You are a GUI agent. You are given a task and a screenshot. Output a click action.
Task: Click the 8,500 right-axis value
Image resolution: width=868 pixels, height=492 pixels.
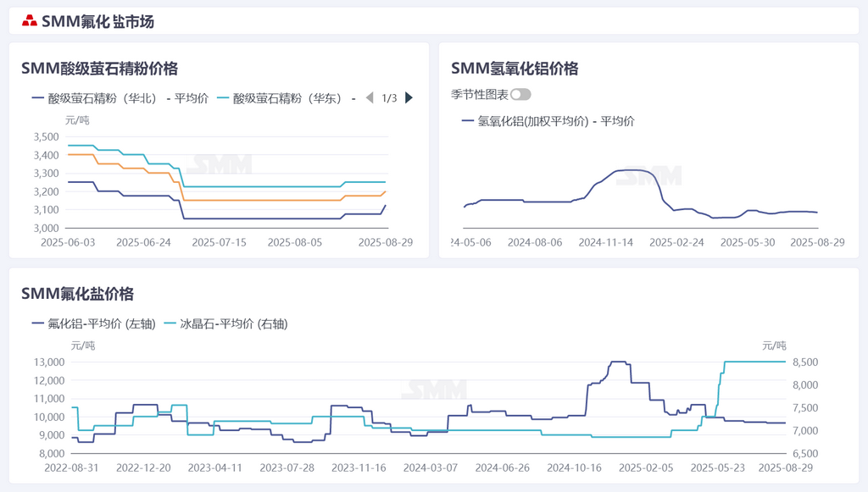tap(805, 362)
